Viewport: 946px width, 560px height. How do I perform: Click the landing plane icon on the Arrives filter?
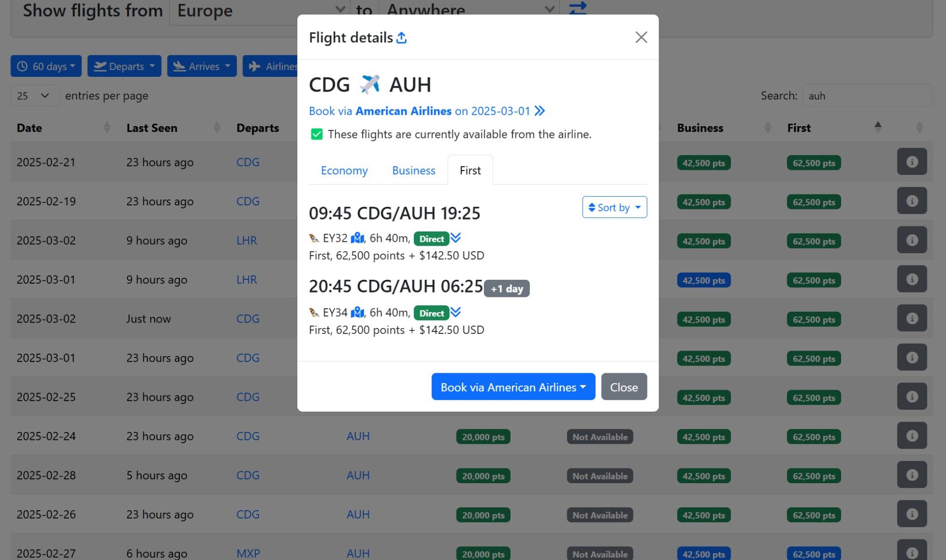(x=180, y=66)
